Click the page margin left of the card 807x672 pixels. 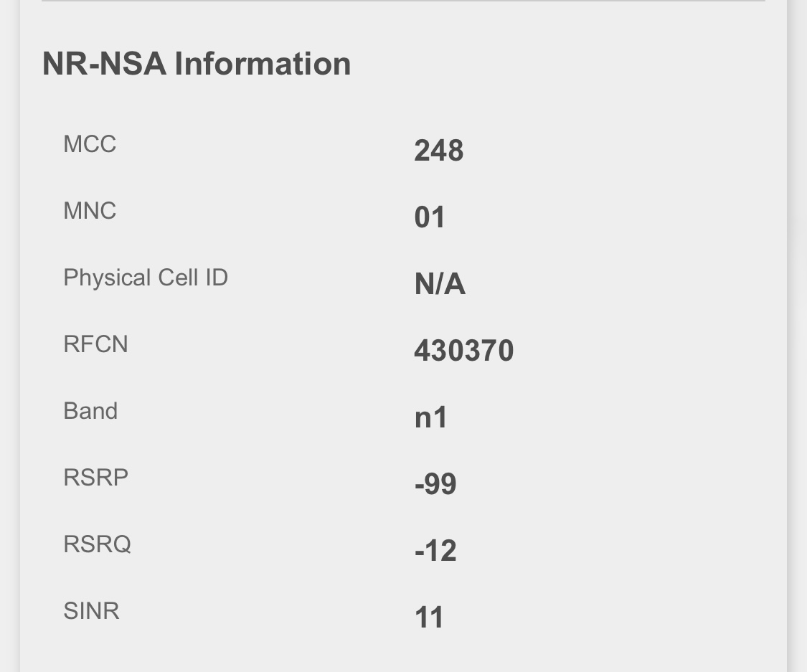9,336
